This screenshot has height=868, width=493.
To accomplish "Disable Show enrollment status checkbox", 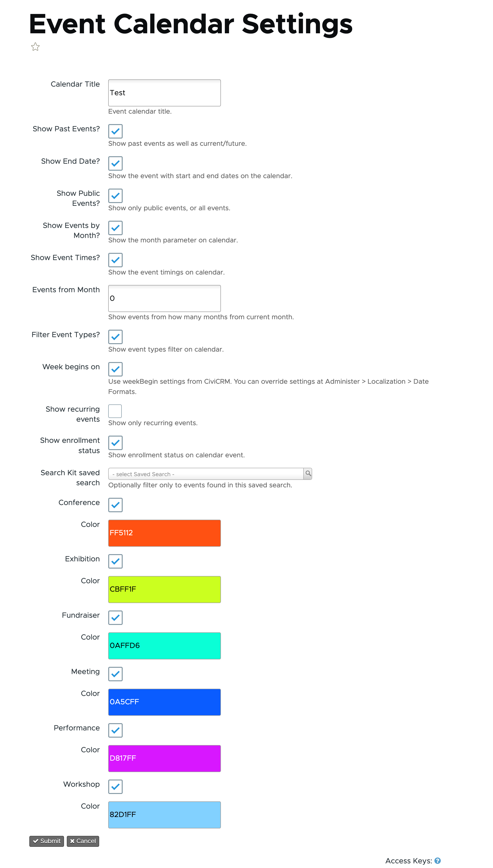I will click(115, 443).
